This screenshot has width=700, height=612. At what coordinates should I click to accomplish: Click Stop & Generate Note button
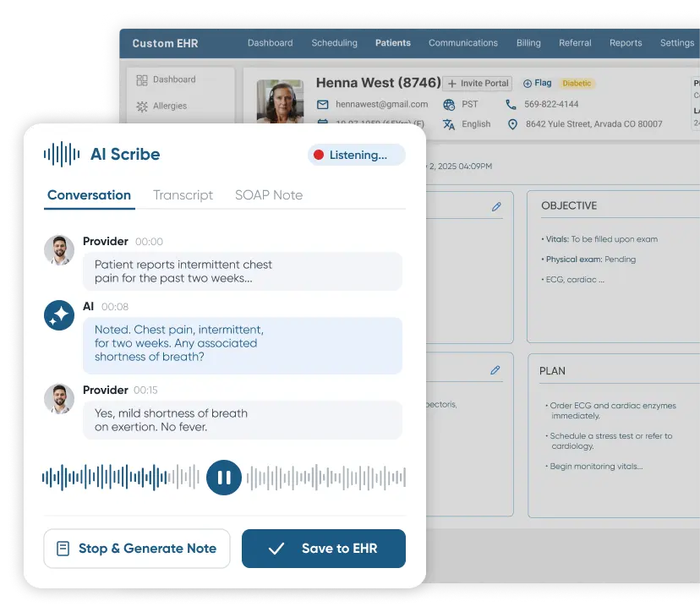pos(137,548)
